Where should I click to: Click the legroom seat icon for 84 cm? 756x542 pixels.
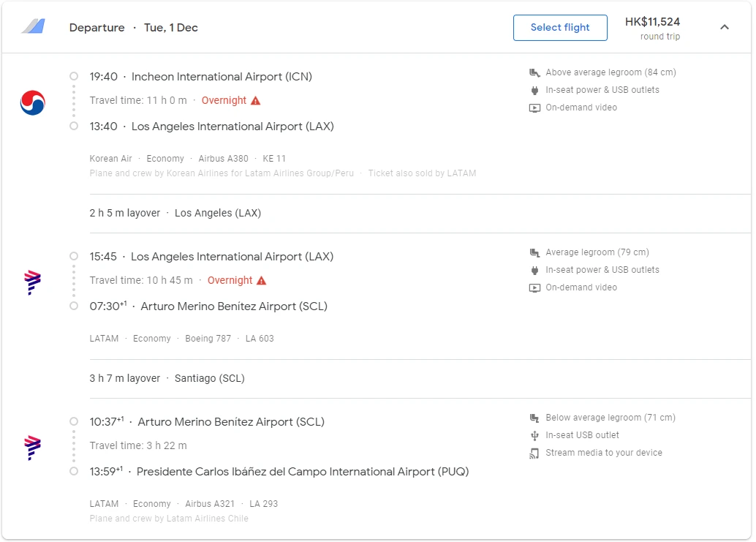coord(534,72)
